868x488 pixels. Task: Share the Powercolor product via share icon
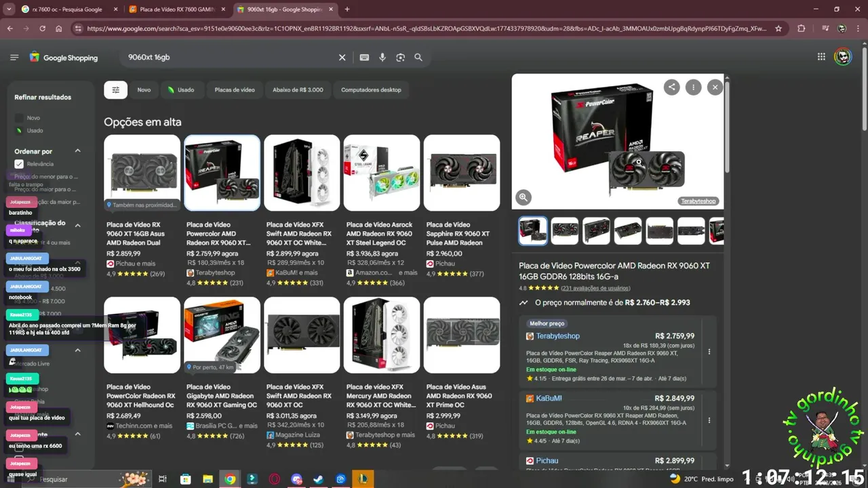click(x=671, y=87)
